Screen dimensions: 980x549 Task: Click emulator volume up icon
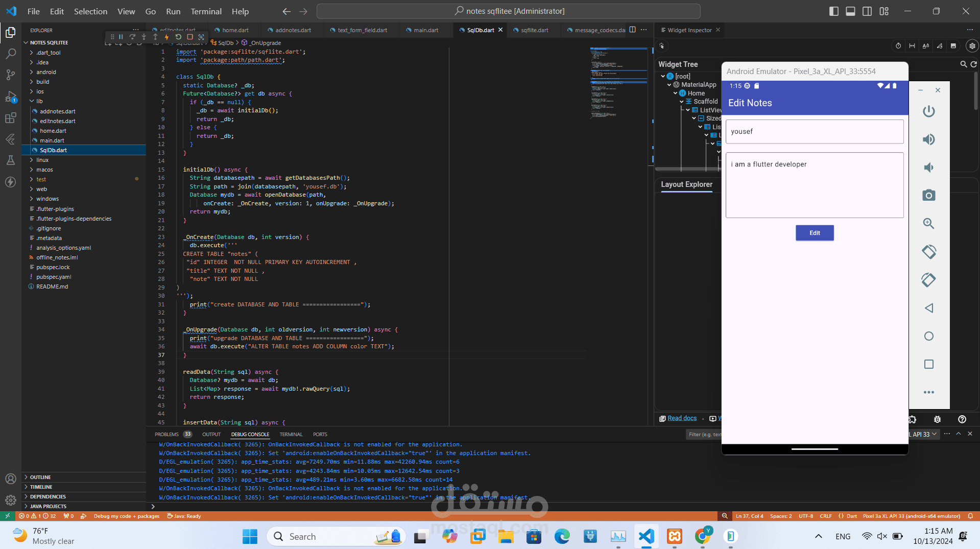point(928,139)
